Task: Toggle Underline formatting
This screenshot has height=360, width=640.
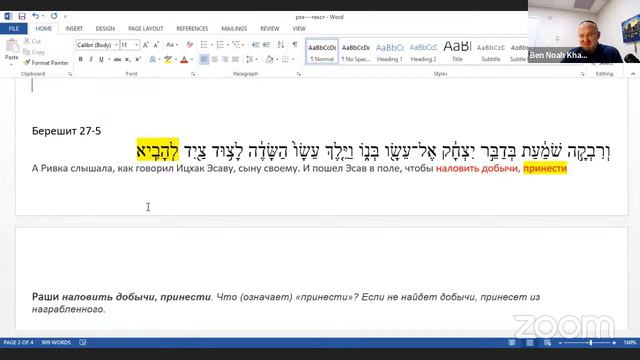Action: tap(101, 60)
